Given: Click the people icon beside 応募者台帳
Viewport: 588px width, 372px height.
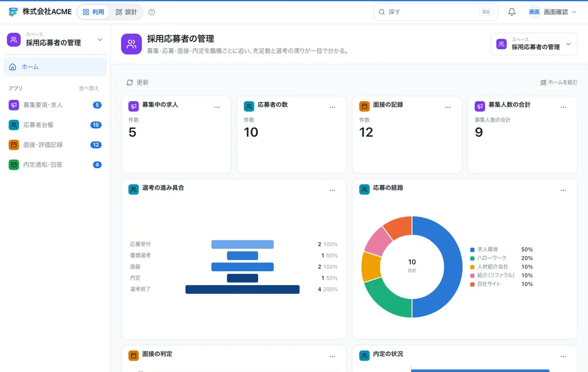Looking at the screenshot, I should 14,125.
